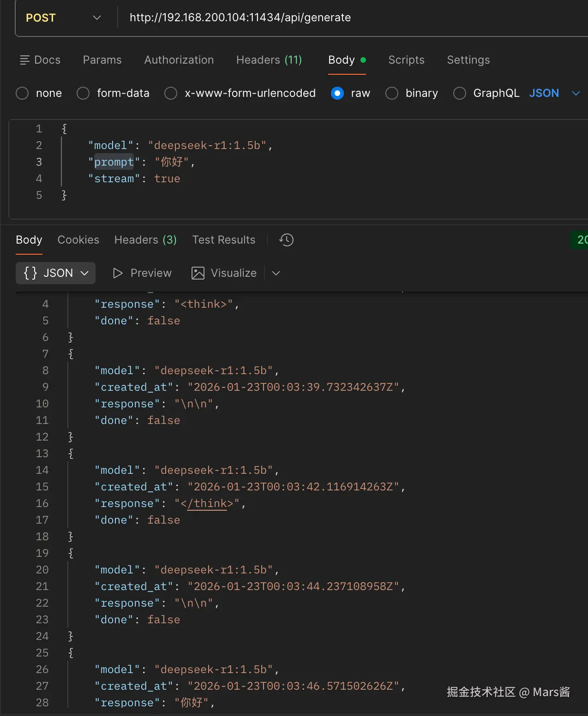Switch to the Authorization tab

179,60
